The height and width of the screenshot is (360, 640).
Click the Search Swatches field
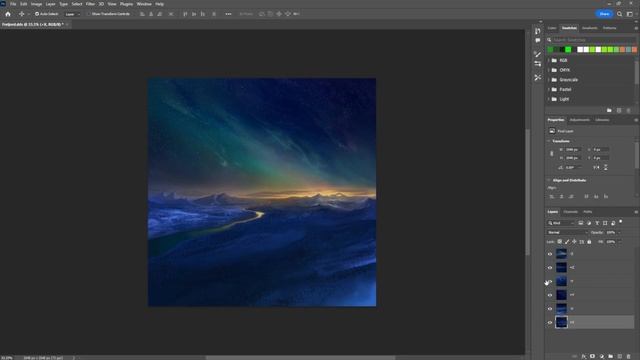tap(591, 40)
